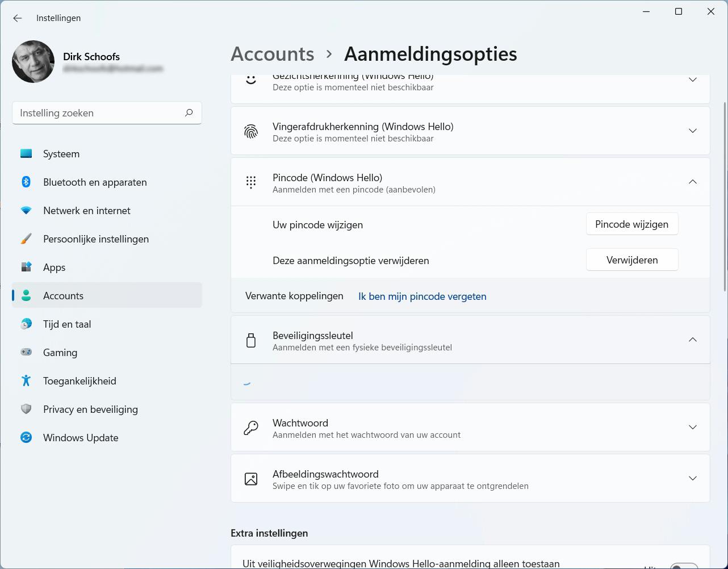Select Accounts in the sidebar
The height and width of the screenshot is (569, 728).
[63, 295]
